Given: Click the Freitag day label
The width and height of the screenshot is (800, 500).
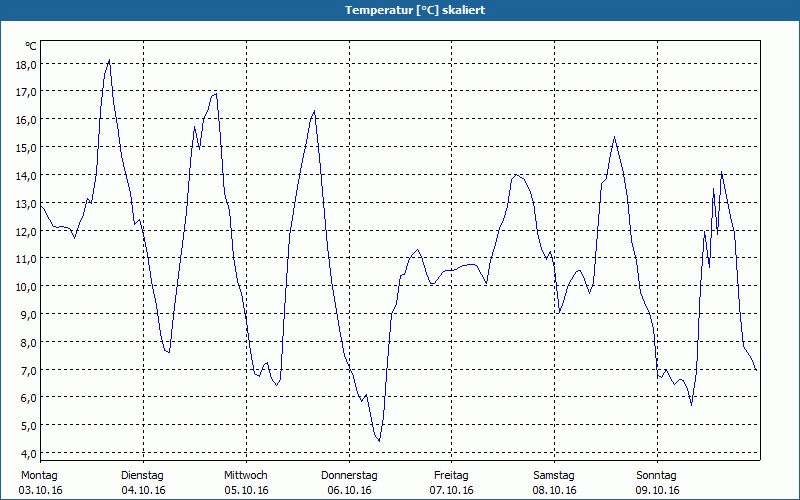Looking at the screenshot, I should (451, 476).
